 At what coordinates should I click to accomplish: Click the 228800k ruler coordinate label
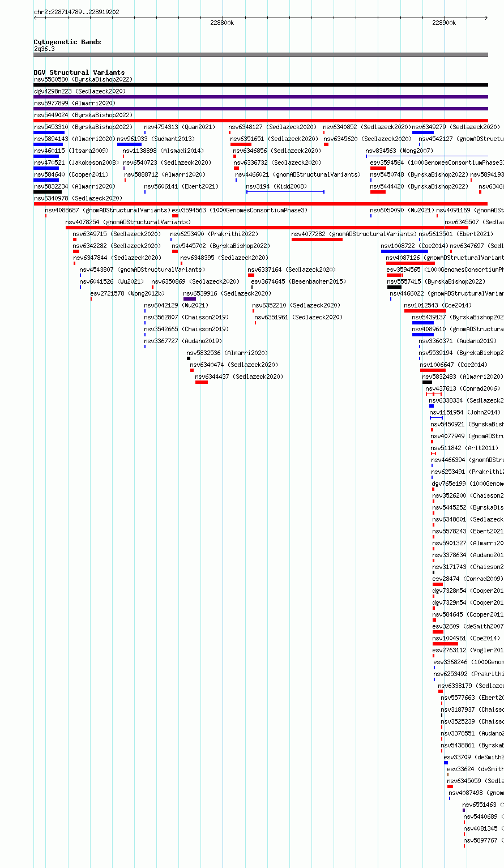[222, 23]
